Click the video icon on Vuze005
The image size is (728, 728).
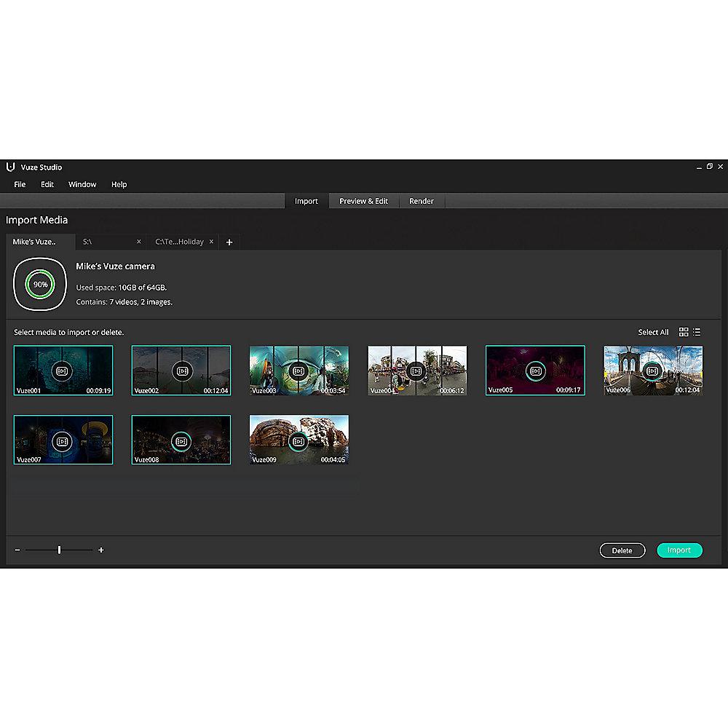[536, 371]
